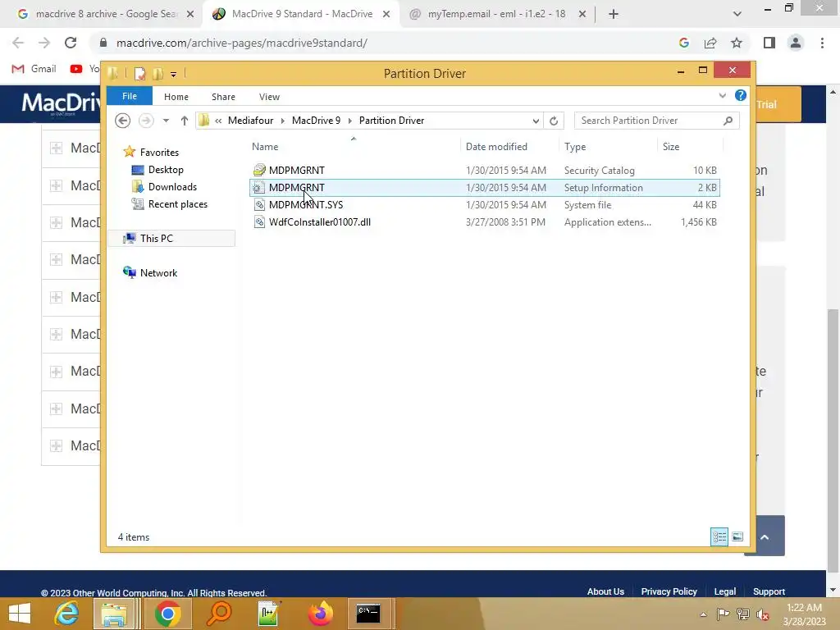840x630 pixels.
Task: Go up one folder level
Action: pyautogui.click(x=185, y=121)
